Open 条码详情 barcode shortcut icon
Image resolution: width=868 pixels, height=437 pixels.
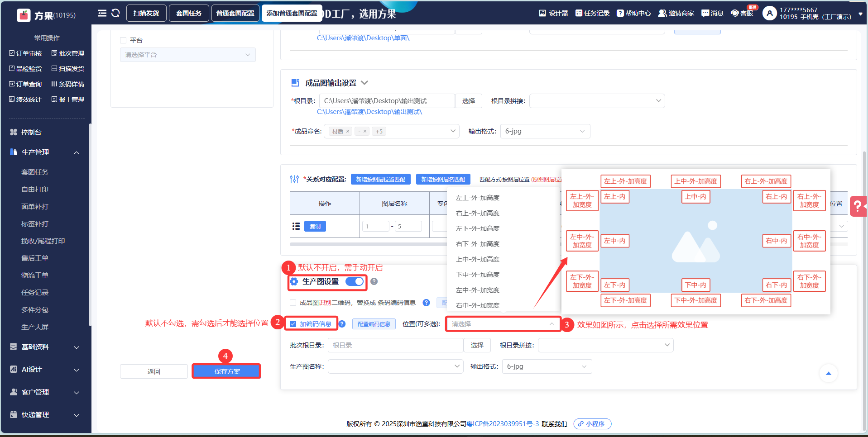click(54, 84)
